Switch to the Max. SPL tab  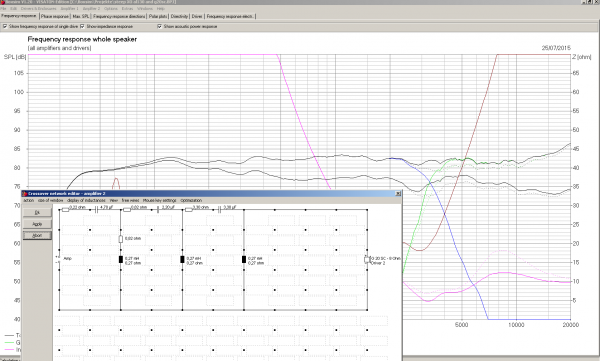(x=81, y=16)
